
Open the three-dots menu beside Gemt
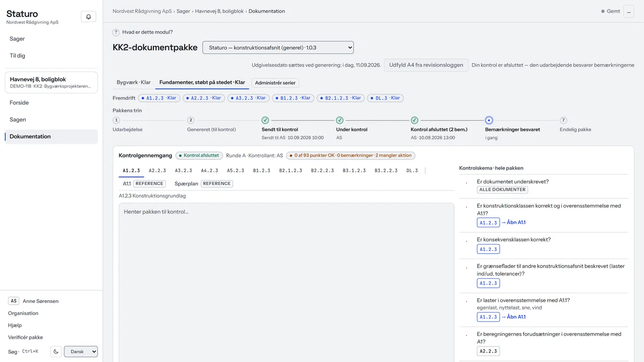[629, 11]
